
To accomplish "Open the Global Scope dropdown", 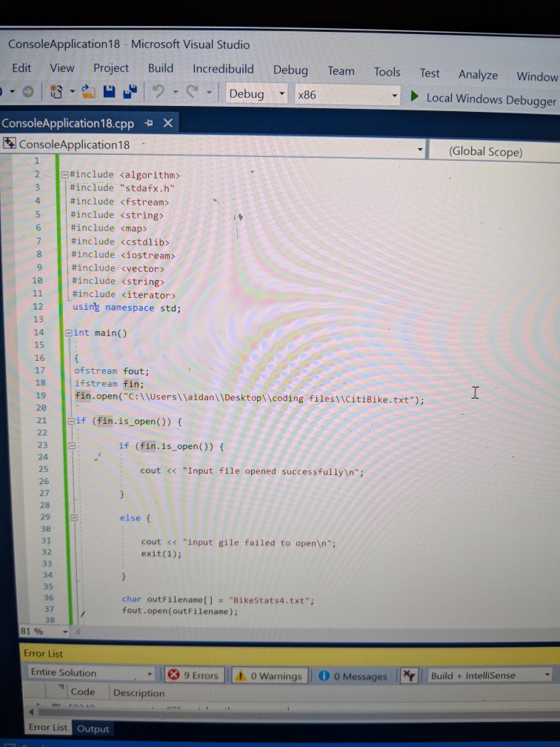I will [496, 152].
